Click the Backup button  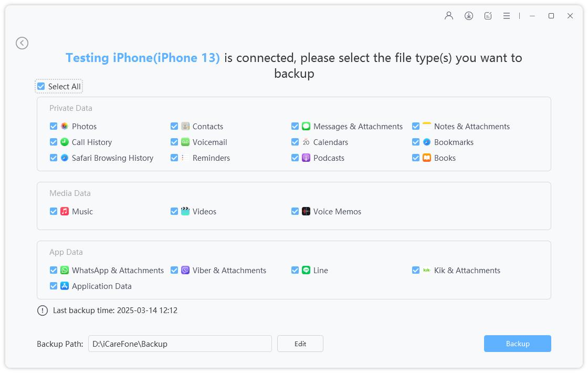pos(518,344)
